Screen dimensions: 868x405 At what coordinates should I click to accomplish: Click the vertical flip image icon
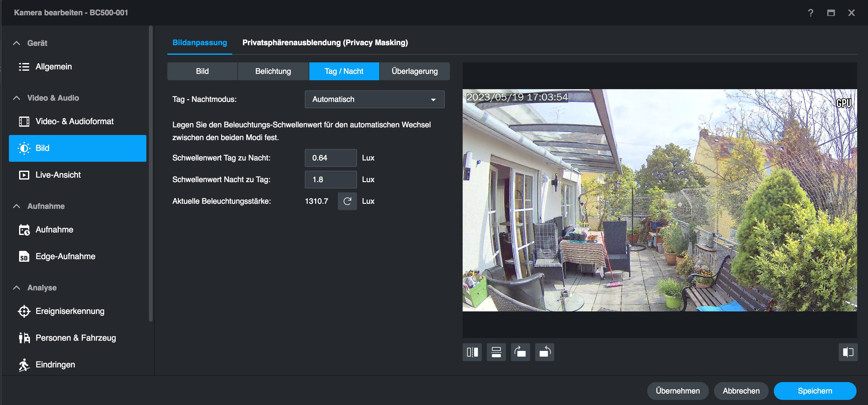tap(496, 352)
